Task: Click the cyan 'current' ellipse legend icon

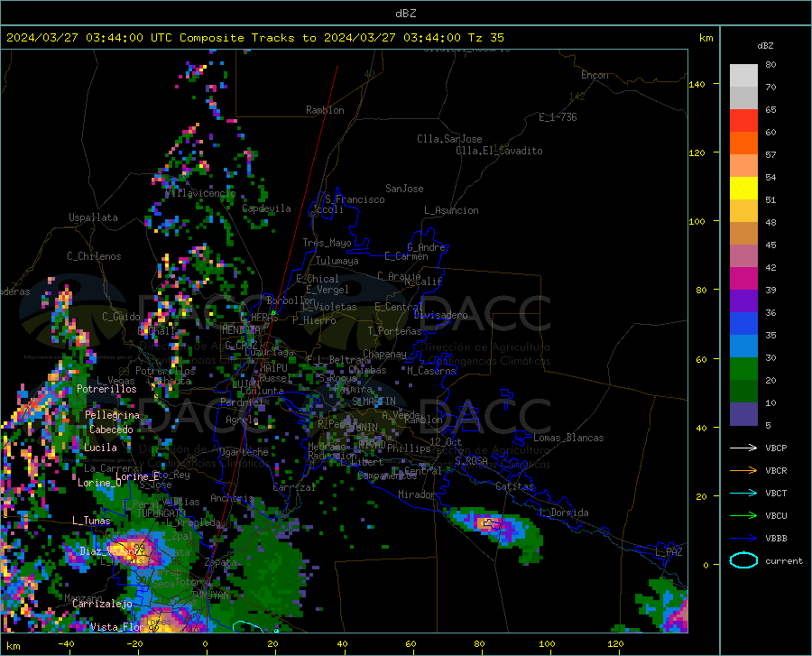Action: 743,560
